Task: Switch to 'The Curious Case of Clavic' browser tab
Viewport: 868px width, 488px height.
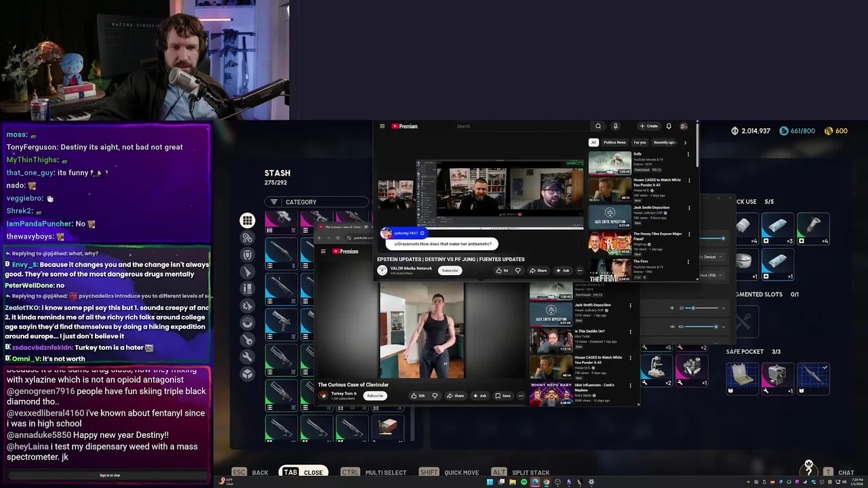Action: [342, 226]
